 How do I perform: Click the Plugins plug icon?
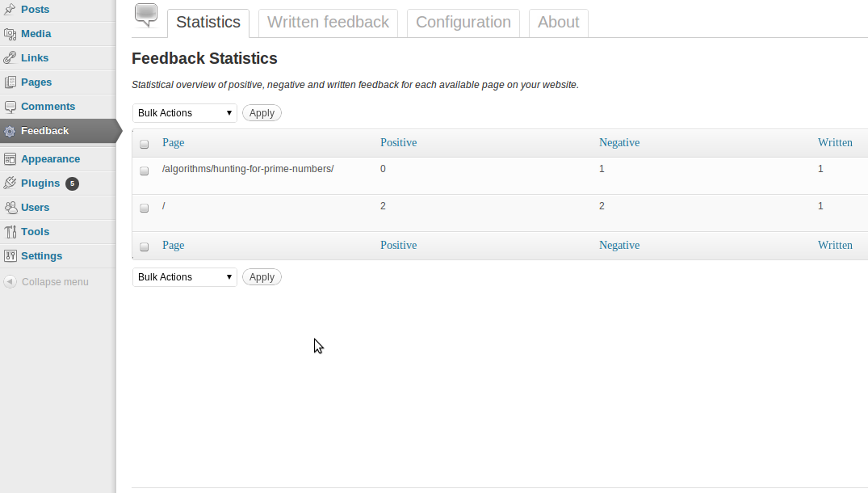[10, 183]
